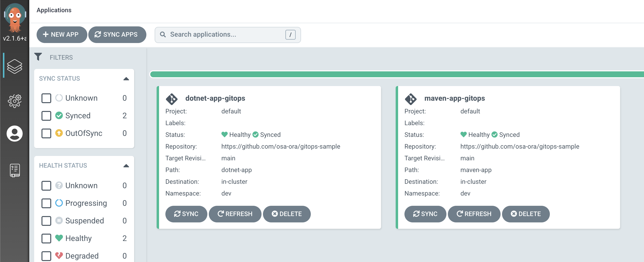The image size is (644, 262).
Task: Check the Health Status Unknown checkbox
Action: tap(46, 186)
